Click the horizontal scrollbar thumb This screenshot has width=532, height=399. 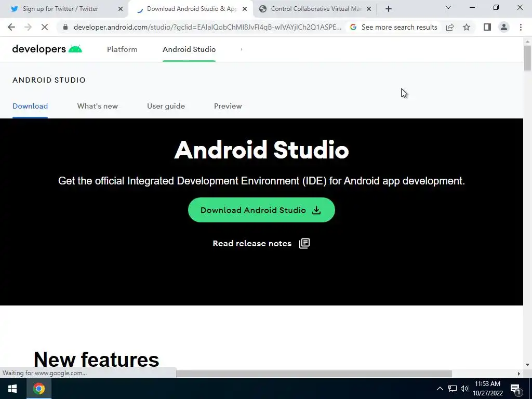314,374
